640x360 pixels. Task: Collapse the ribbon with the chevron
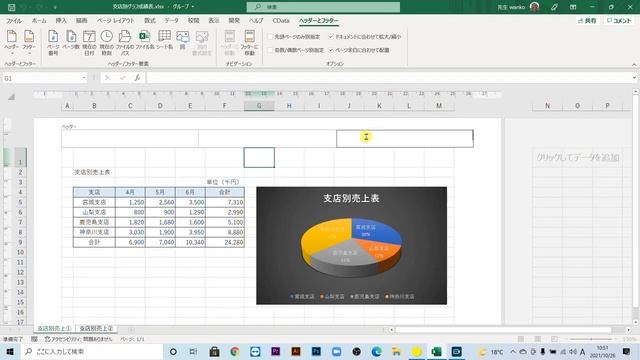pyautogui.click(x=634, y=65)
